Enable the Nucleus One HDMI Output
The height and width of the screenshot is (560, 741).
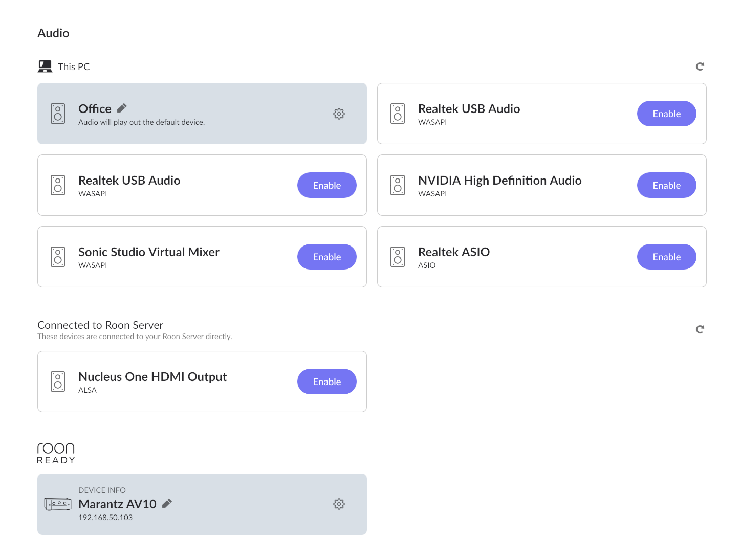[326, 382]
